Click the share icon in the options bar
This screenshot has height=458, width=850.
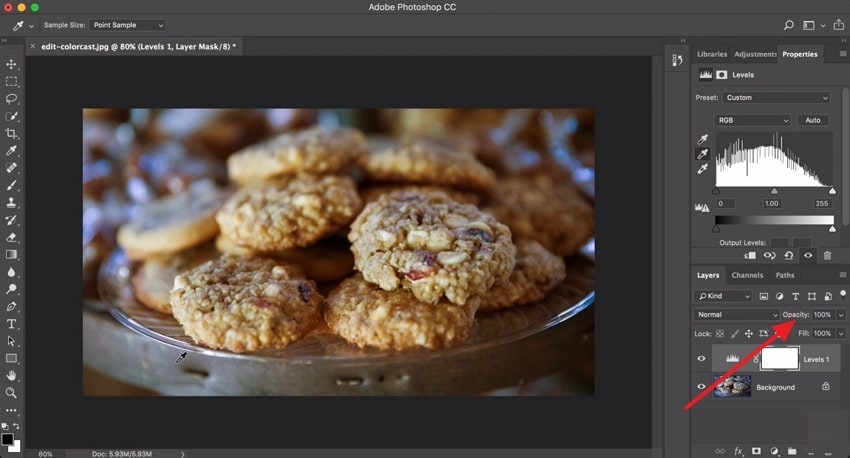pos(839,24)
